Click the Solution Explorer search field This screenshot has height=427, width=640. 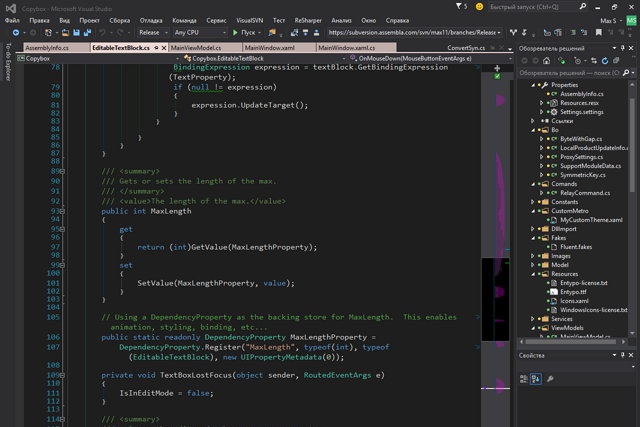pyautogui.click(x=570, y=73)
